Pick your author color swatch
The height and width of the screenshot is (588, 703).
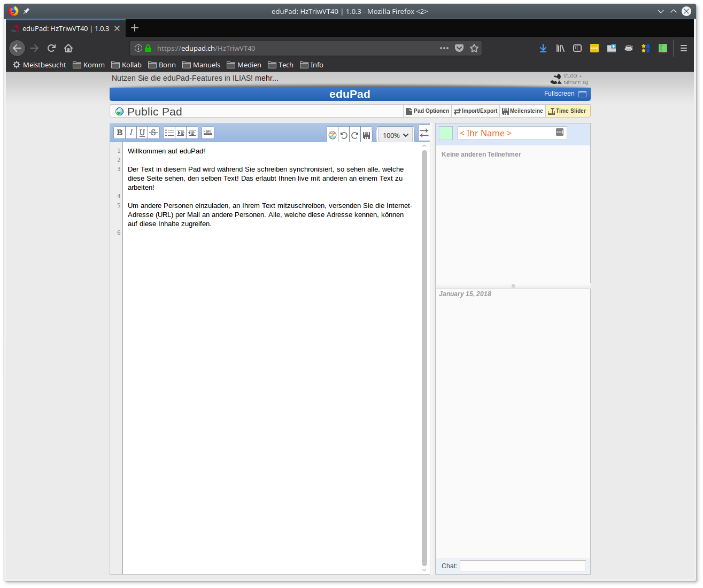pyautogui.click(x=446, y=133)
